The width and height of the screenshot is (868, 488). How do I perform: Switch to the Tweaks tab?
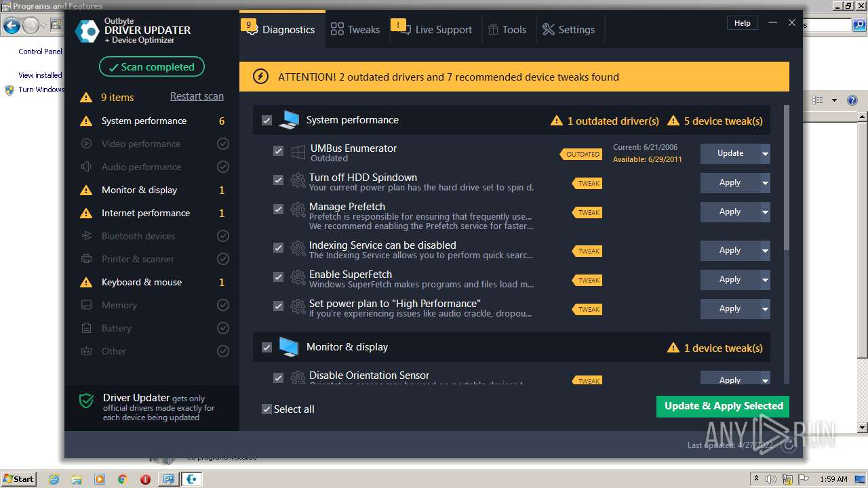coord(355,29)
